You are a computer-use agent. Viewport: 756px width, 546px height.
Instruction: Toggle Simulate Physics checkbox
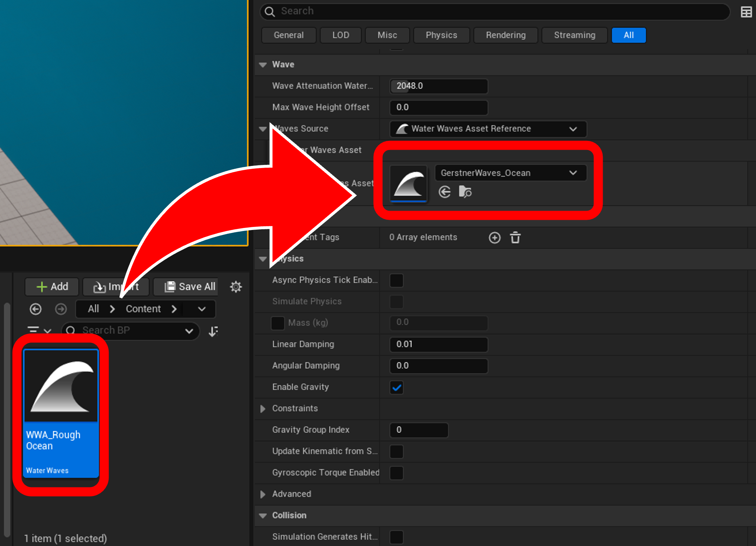point(396,302)
